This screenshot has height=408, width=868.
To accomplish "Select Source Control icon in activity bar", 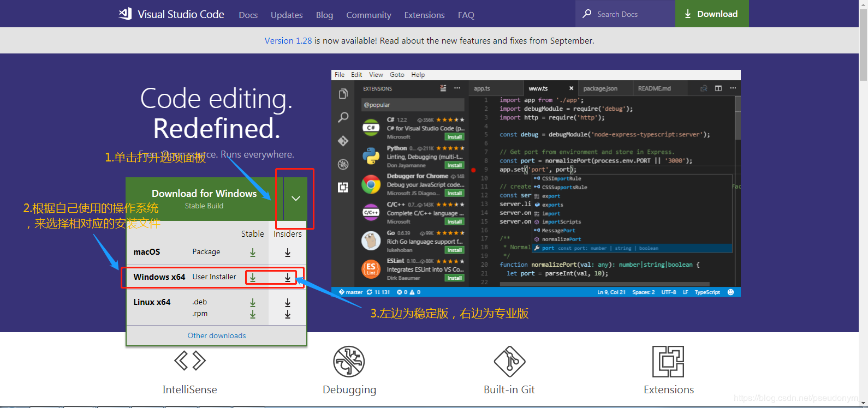I will click(x=343, y=141).
